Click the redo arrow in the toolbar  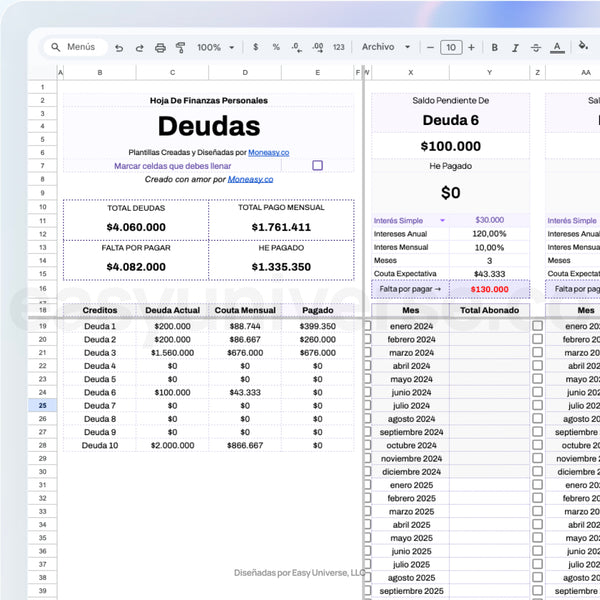[139, 47]
